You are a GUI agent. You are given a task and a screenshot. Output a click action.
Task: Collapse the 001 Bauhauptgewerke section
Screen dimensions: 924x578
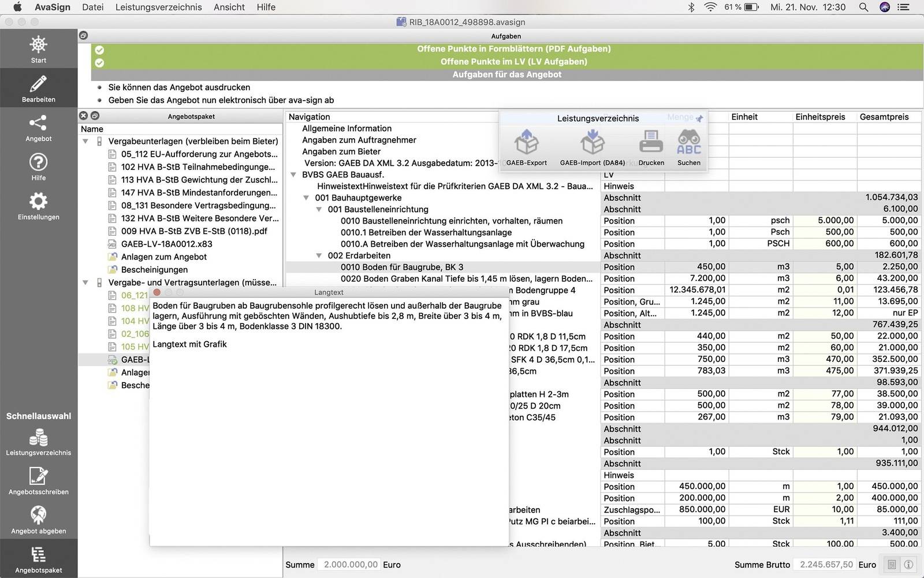(306, 198)
